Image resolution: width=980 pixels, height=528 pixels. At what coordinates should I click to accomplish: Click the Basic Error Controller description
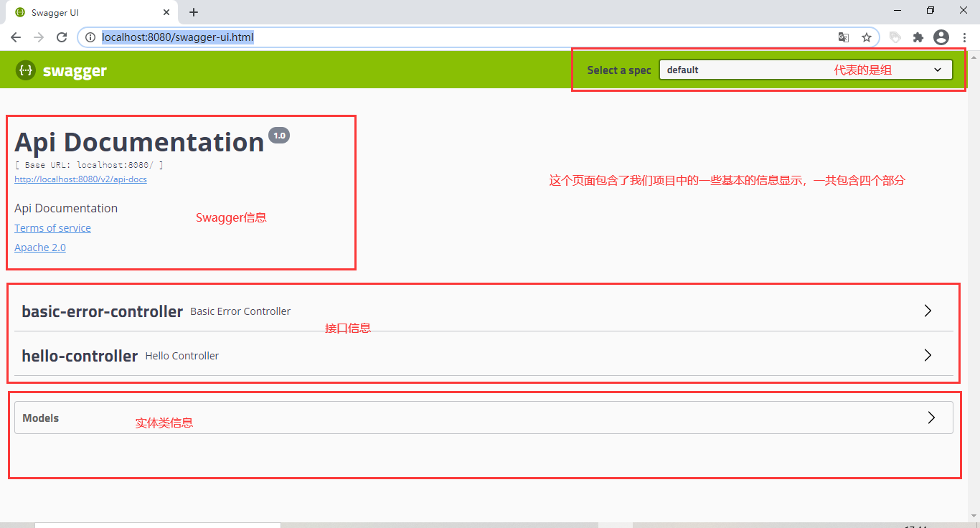[240, 311]
